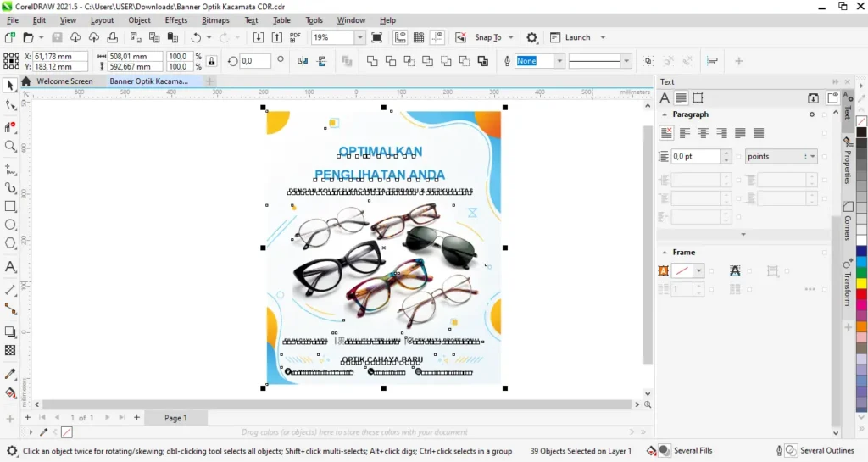The height and width of the screenshot is (462, 868).
Task: Toggle Show rulers button
Action: click(400, 37)
